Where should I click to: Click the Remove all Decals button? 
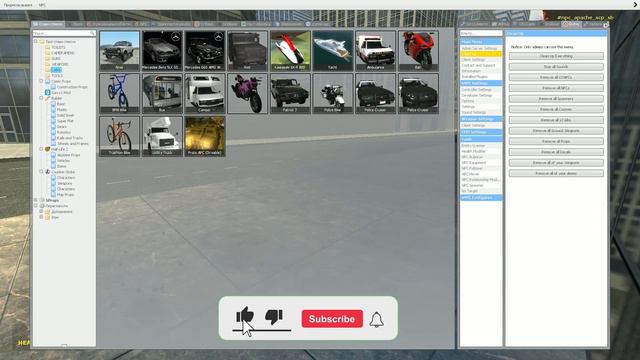click(556, 152)
